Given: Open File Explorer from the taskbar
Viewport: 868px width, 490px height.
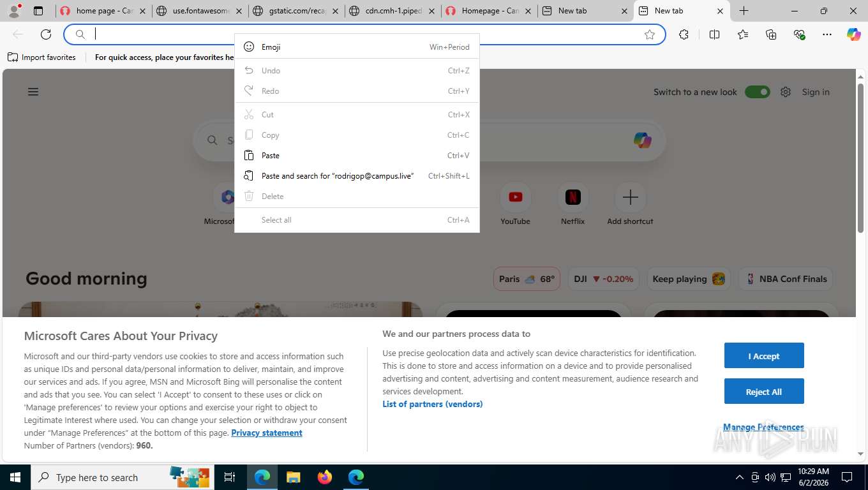Looking at the screenshot, I should click(x=293, y=477).
